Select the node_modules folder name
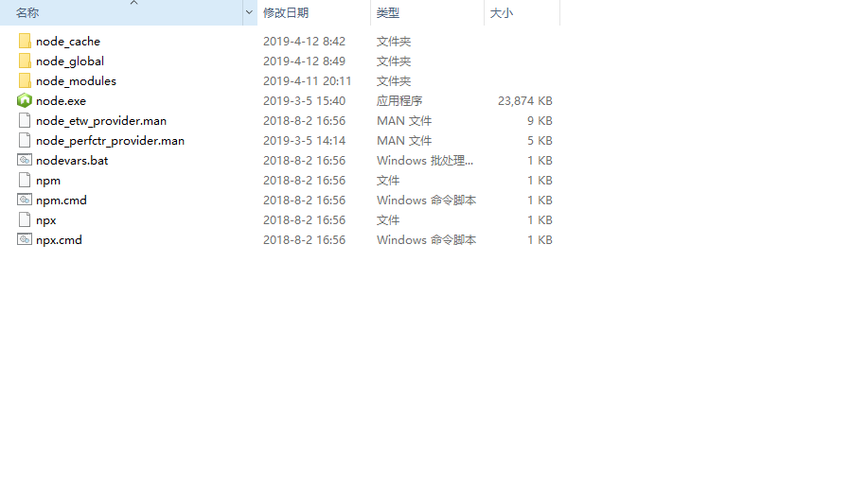 point(76,81)
